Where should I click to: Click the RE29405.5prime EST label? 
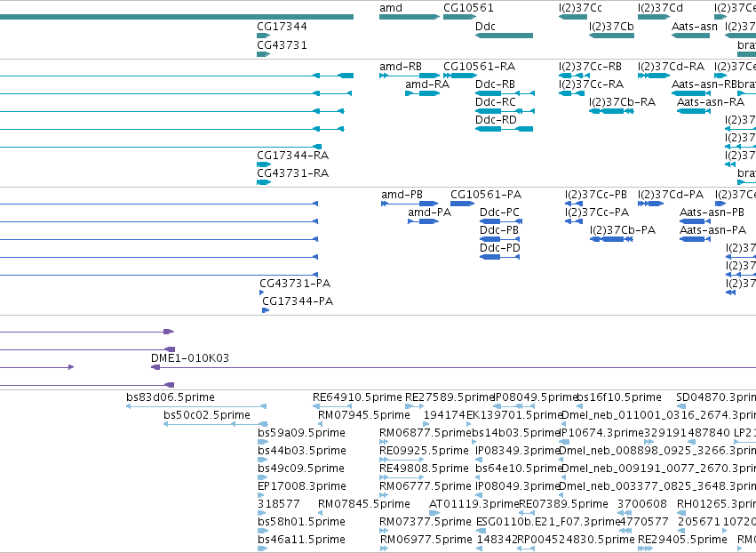682,540
